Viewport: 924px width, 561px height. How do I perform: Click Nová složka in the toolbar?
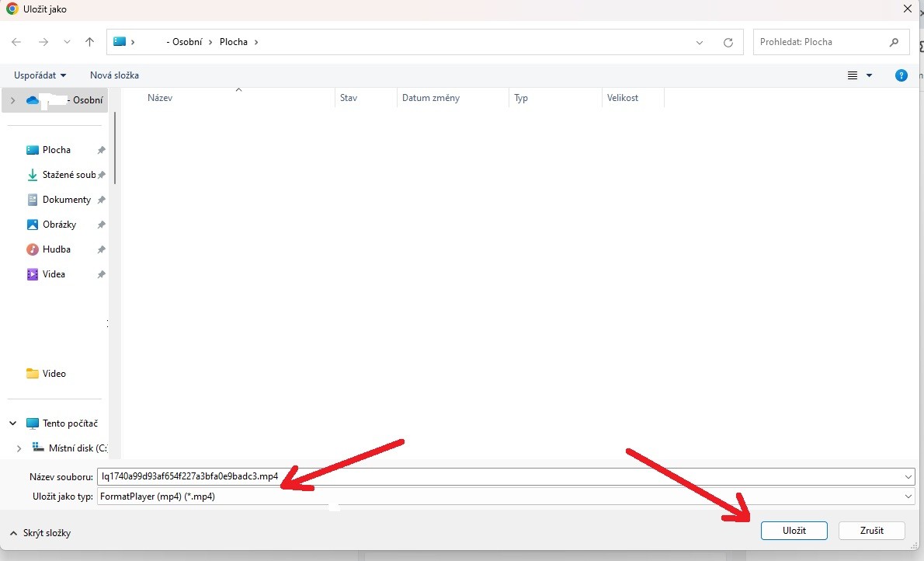[114, 75]
